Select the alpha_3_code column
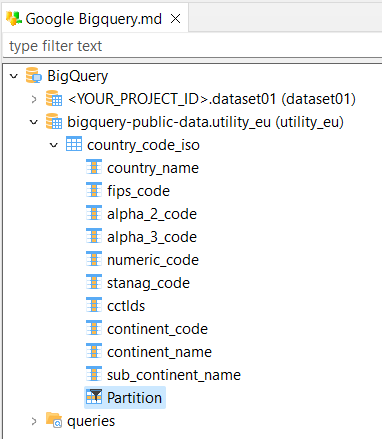382x439 pixels. tap(152, 237)
